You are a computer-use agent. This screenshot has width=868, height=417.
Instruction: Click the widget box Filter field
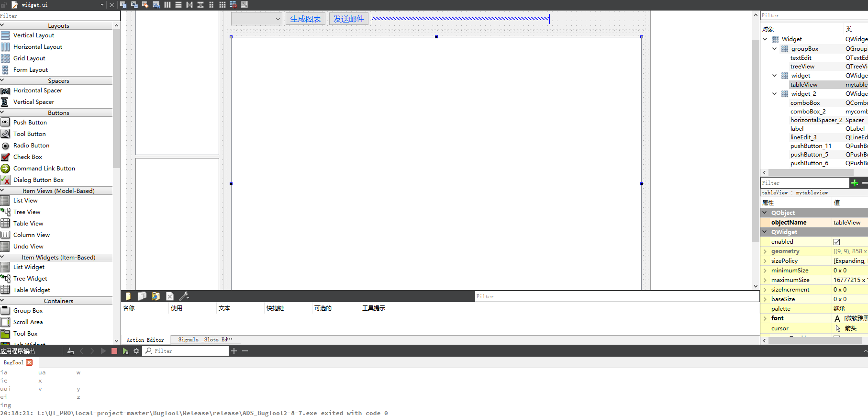60,16
